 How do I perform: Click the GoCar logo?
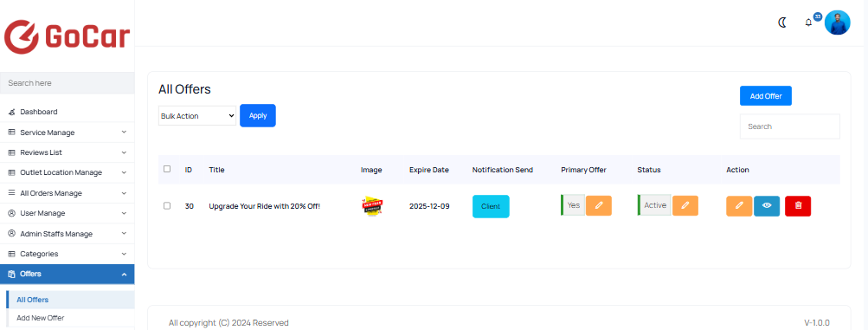click(x=67, y=37)
